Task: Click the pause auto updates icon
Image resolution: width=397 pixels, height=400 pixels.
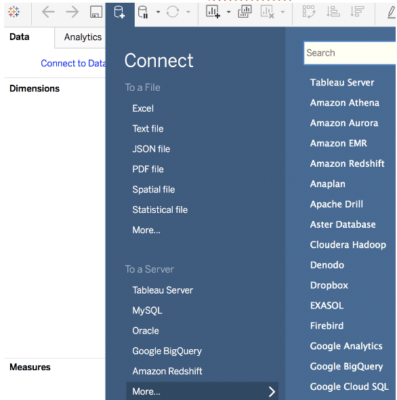Action: click(x=143, y=12)
